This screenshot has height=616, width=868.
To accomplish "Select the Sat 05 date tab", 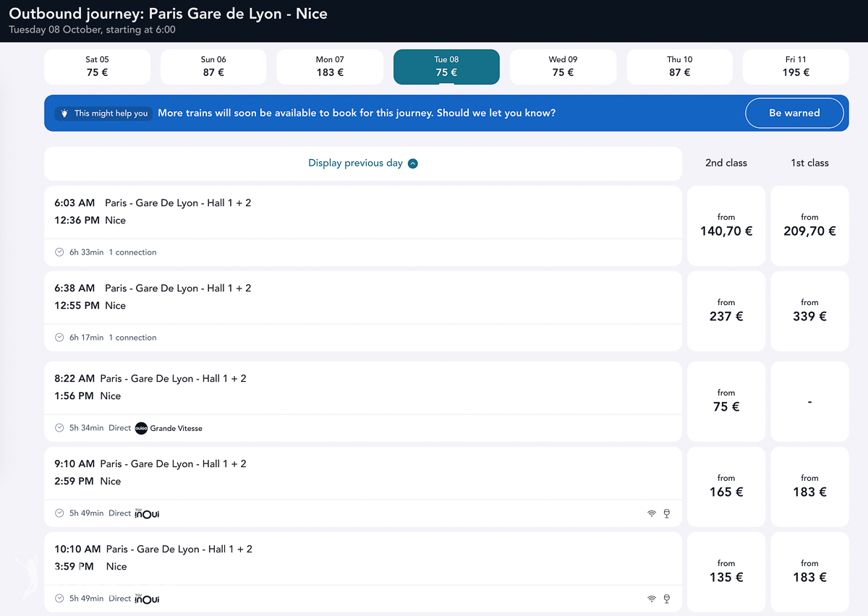I will click(98, 67).
